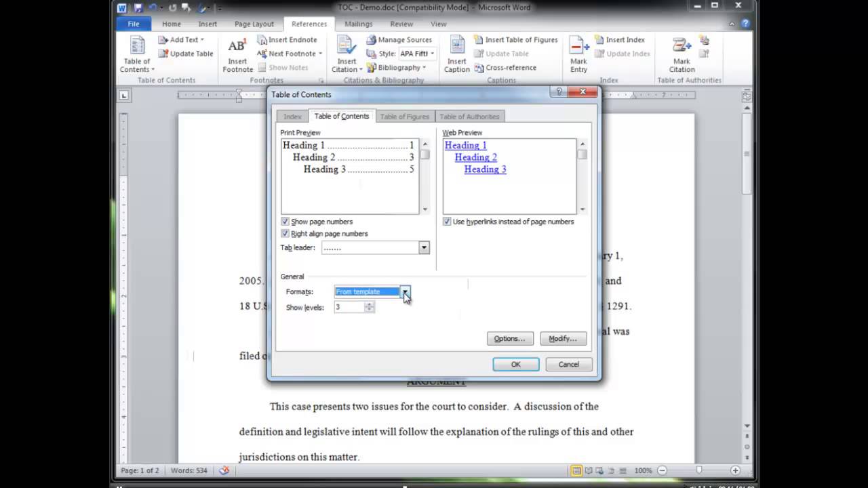Minimize the ribbon with the caret button
Viewport: 868px width, 488px height.
732,24
